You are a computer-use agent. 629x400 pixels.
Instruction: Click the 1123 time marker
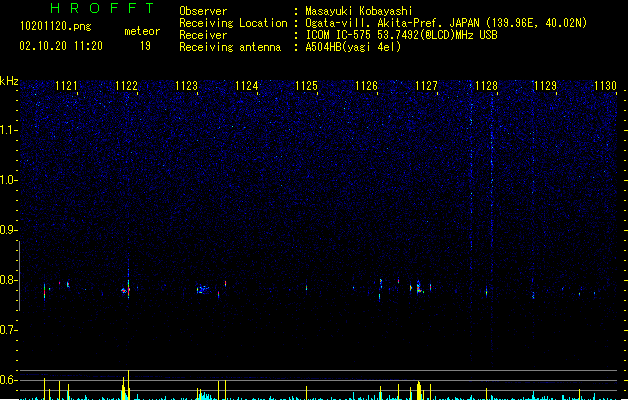pyautogui.click(x=186, y=86)
